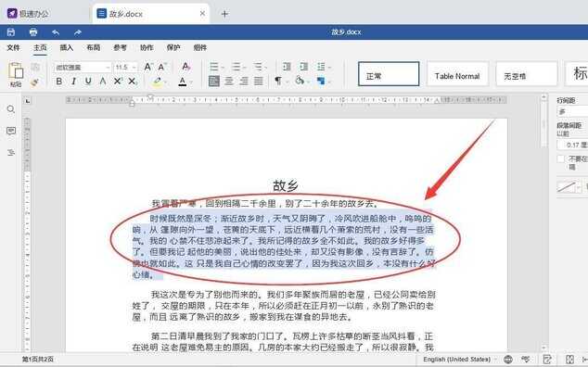Click the Redo arrow icon
The height and width of the screenshot is (367, 588).
pos(78,32)
